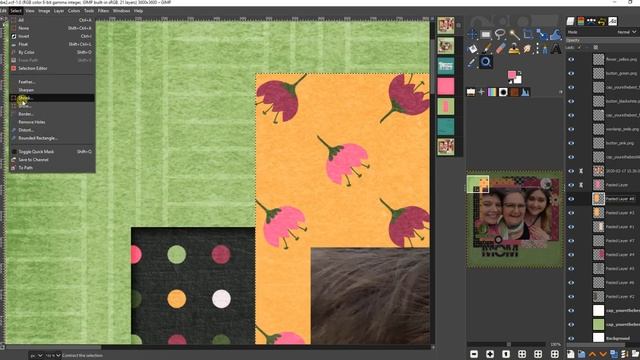
Task: Select the Bucket Fill tool
Action: click(x=472, y=49)
